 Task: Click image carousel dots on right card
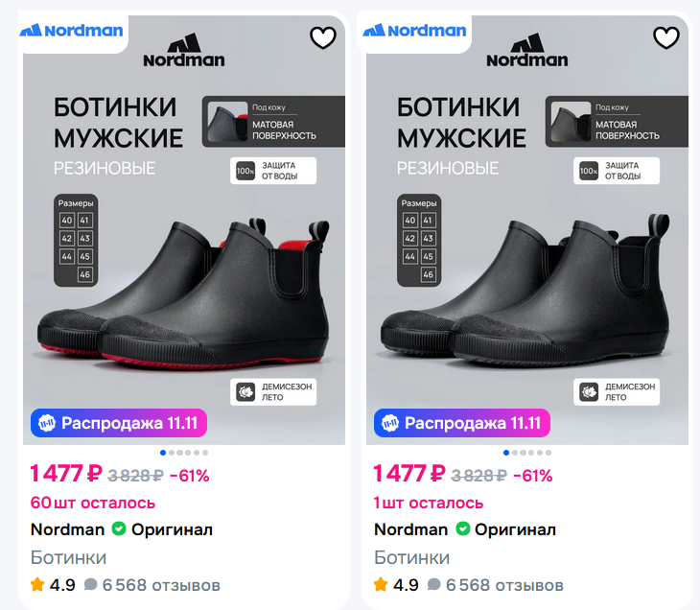(527, 452)
